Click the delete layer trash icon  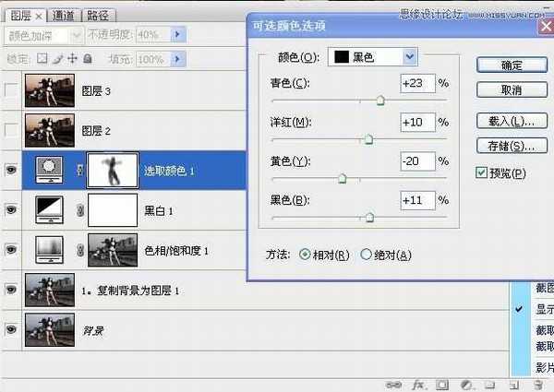click(x=538, y=385)
